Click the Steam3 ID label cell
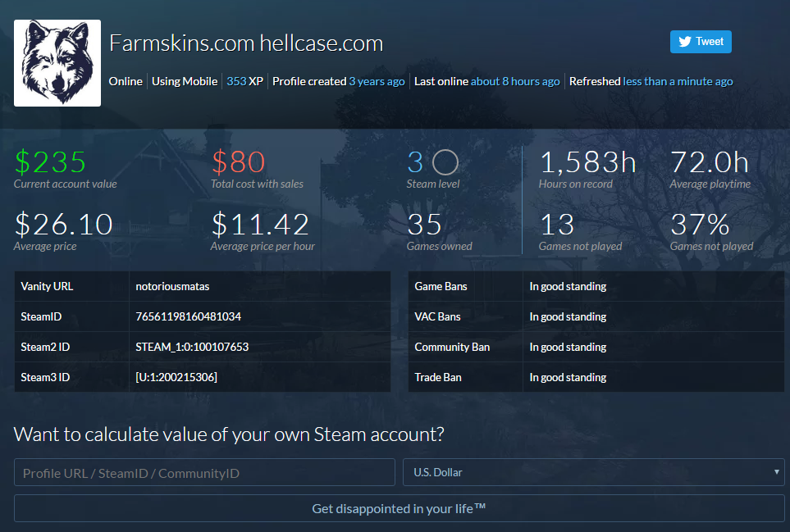The height and width of the screenshot is (532, 790). click(x=71, y=377)
